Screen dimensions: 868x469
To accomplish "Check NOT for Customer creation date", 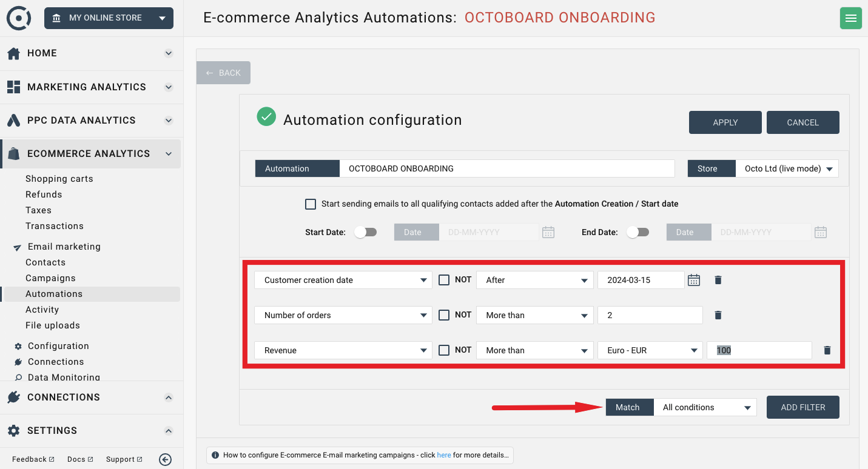I will (x=444, y=280).
